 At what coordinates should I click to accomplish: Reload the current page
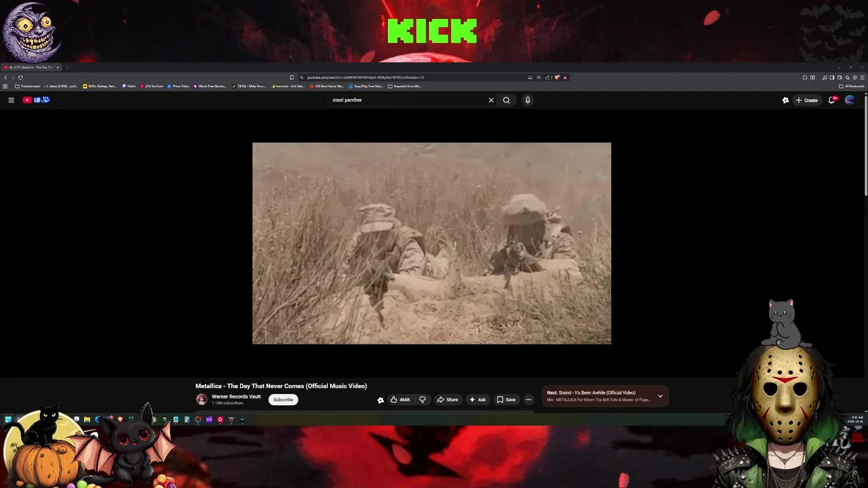coord(20,77)
